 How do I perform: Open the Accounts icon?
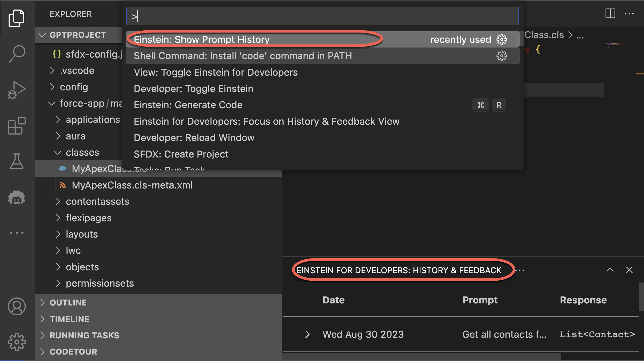17,306
